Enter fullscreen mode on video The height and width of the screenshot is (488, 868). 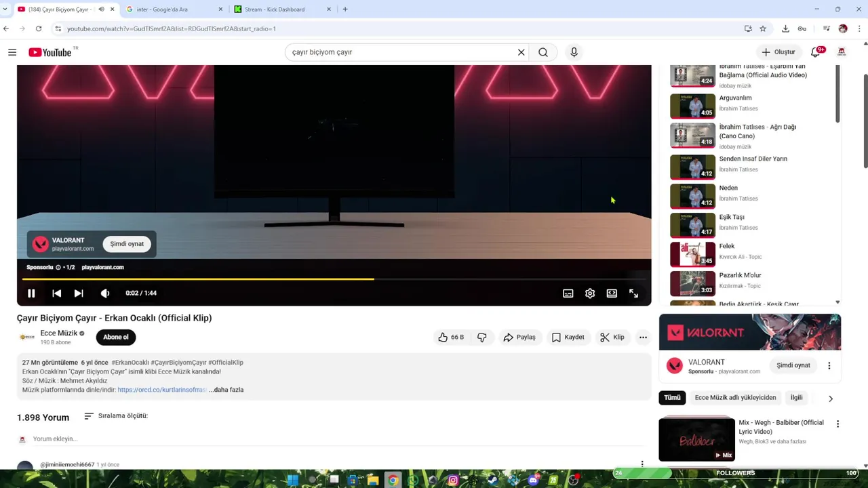click(633, 293)
